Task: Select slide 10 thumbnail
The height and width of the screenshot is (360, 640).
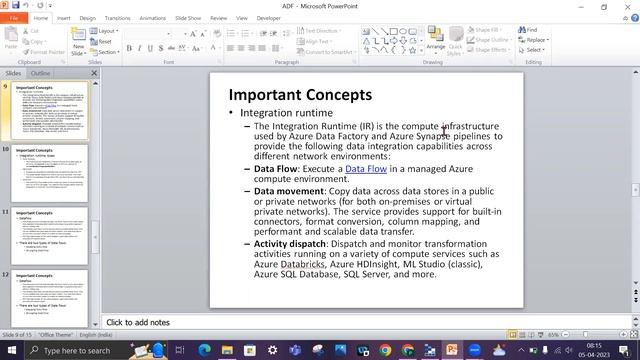Action: pyautogui.click(x=49, y=173)
